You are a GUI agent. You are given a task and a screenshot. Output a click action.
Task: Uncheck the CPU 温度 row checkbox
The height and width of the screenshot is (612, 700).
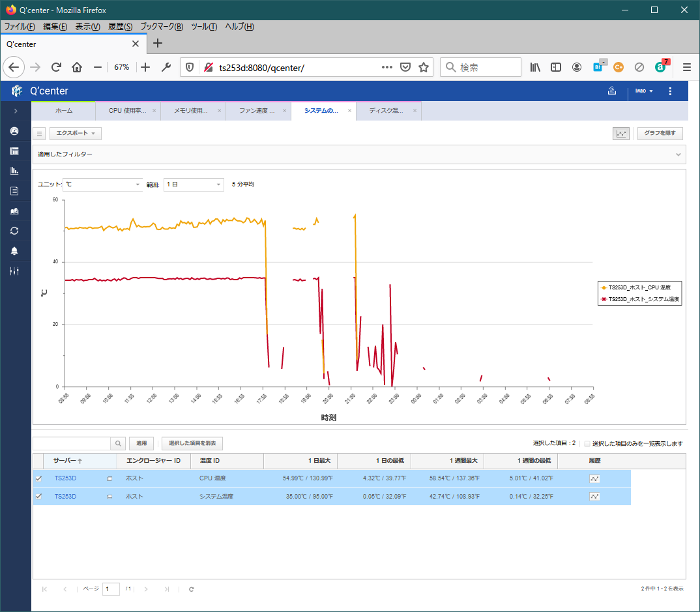[x=39, y=478]
